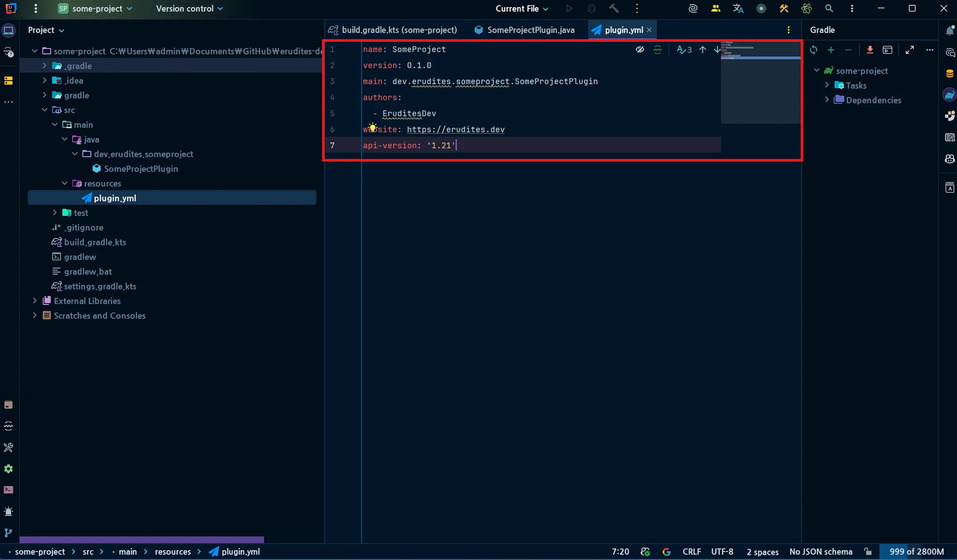Viewport: 957px width, 560px height.
Task: Open the Terminal tool window icon
Action: click(8, 490)
